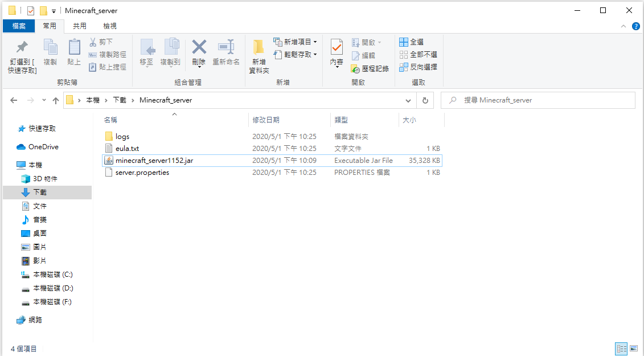644x356 pixels.
Task: Open 網路 in navigation pane
Action: [35, 320]
